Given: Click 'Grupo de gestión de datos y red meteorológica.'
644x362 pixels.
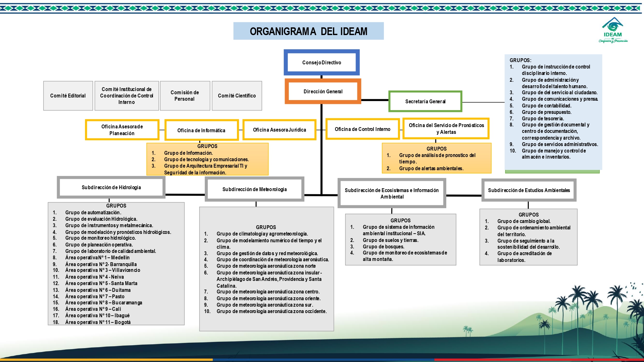Looking at the screenshot, I should click(x=267, y=253).
